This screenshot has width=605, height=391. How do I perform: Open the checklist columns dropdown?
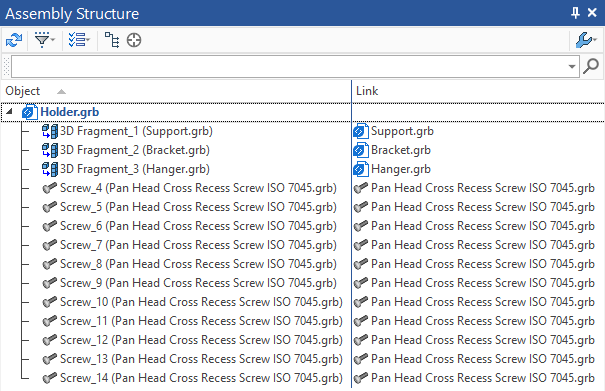tap(79, 40)
